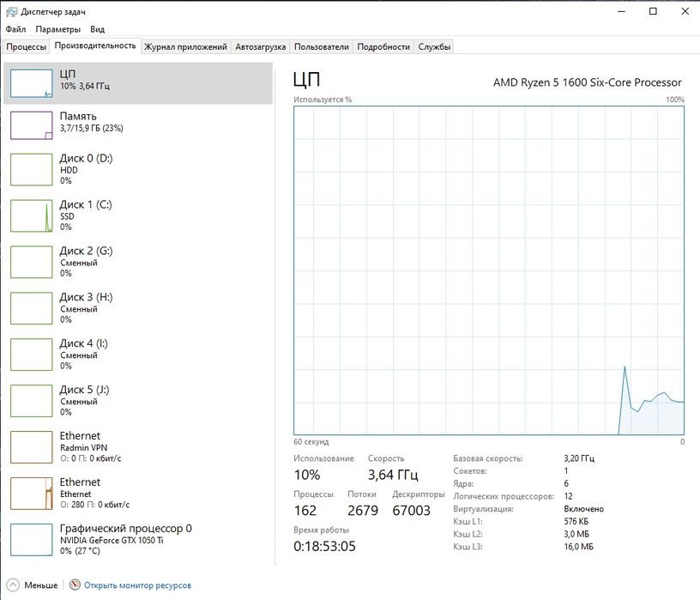Click the Диск 4 (I:) label

84,343
